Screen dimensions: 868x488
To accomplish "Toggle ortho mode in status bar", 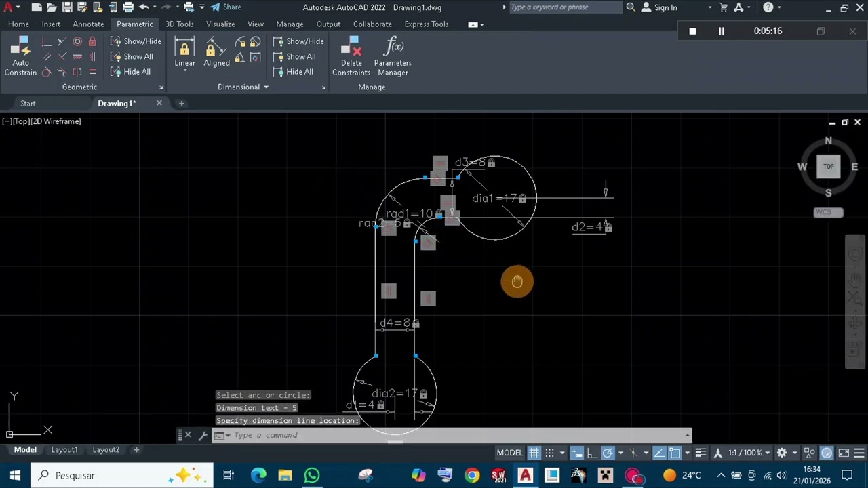I will pyautogui.click(x=592, y=453).
